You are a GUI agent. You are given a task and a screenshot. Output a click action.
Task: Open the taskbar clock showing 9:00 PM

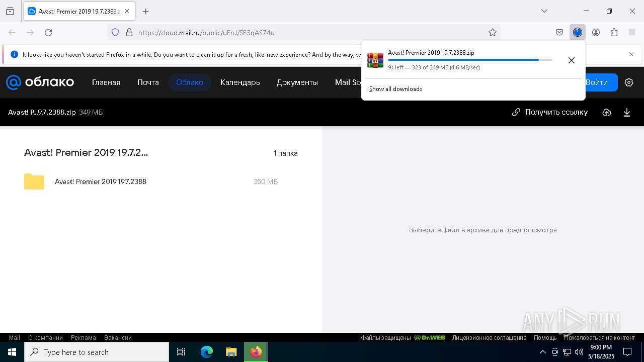(x=601, y=352)
